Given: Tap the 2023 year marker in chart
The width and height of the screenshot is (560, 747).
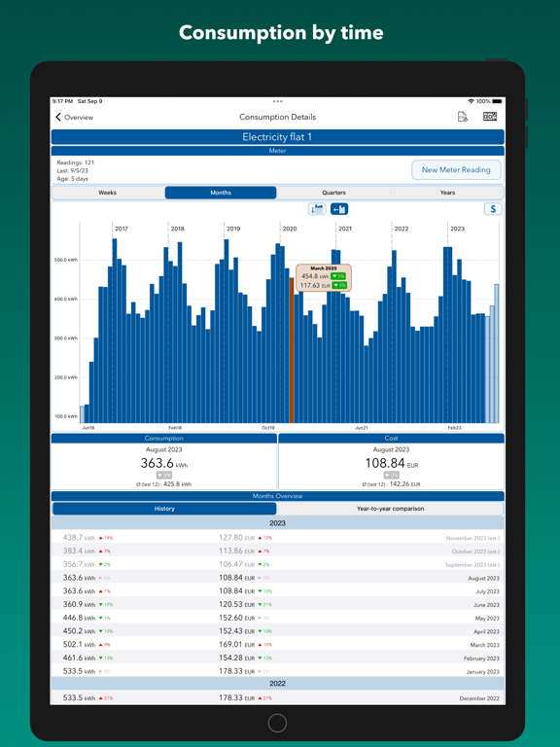Looking at the screenshot, I should [x=457, y=229].
